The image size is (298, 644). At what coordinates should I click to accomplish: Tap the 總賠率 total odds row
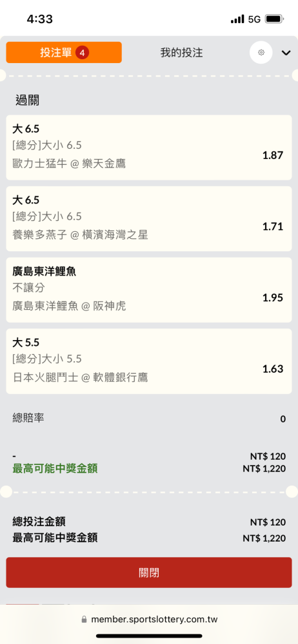click(x=149, y=419)
